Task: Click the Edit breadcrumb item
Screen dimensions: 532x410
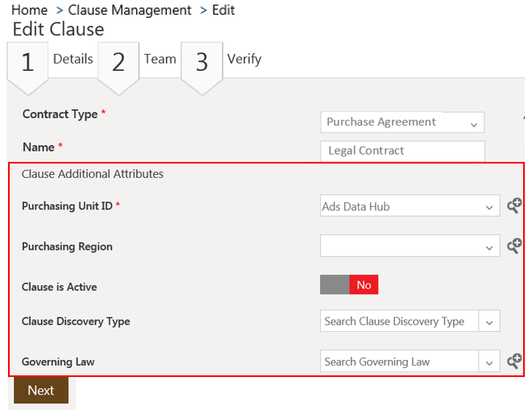Action: 223,10
